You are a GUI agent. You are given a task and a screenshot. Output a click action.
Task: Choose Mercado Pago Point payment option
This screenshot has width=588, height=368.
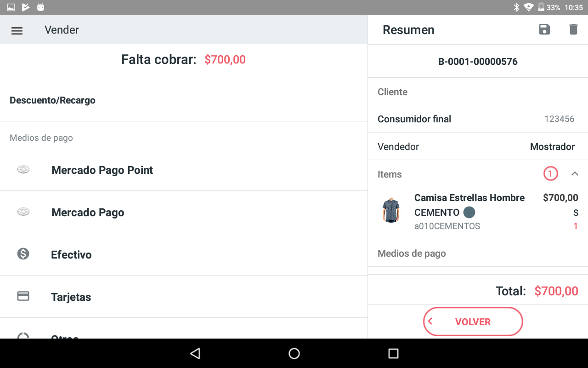pos(184,170)
